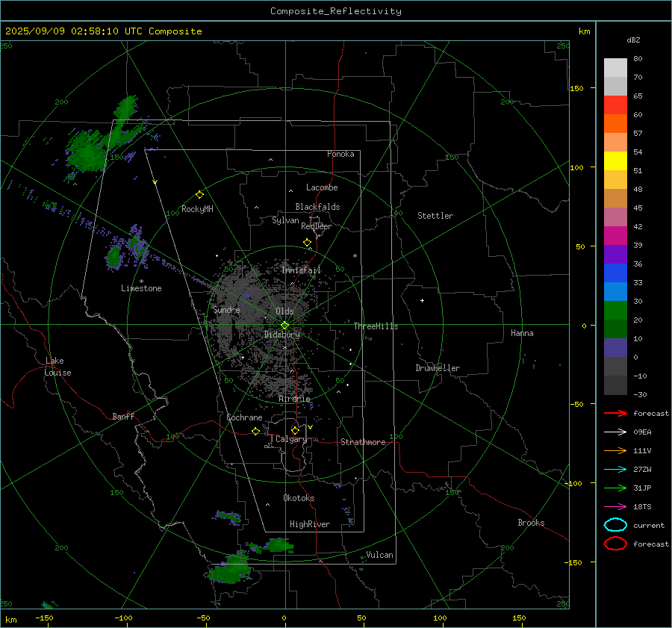Select the Cochrane label
Viewport: 672px width, 628px height.
[x=244, y=417]
